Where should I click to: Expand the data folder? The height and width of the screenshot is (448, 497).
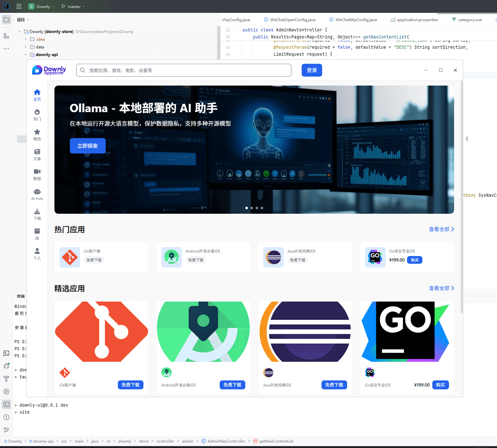26,47
